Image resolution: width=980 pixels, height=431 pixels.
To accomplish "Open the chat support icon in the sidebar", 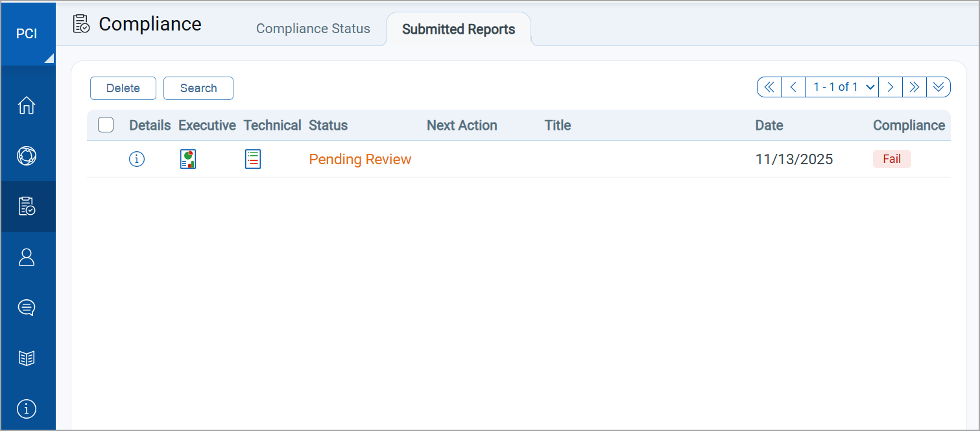I will (x=27, y=307).
